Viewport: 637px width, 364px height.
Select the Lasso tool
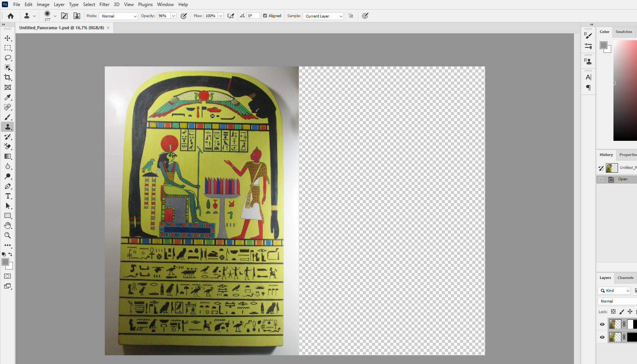pos(8,58)
